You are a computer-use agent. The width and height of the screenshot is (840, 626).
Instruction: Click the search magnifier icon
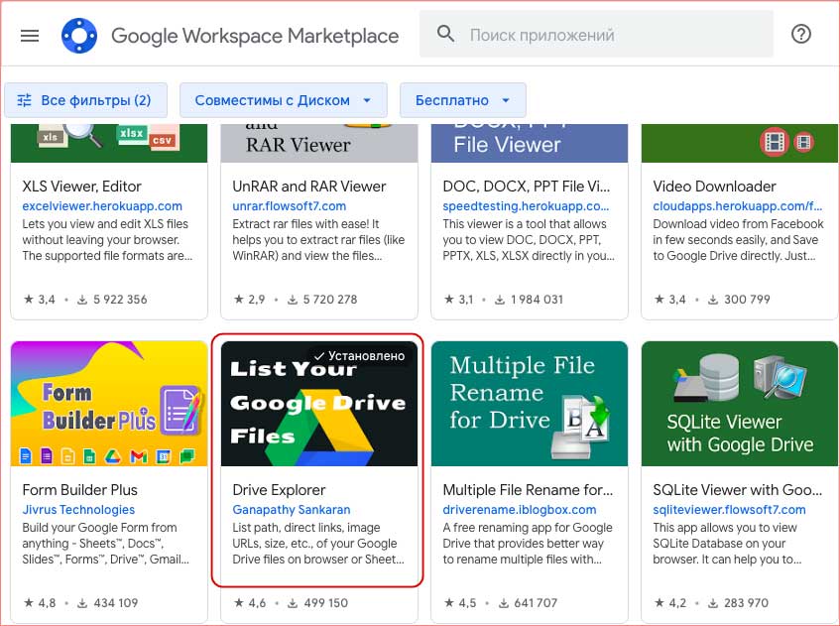click(445, 34)
